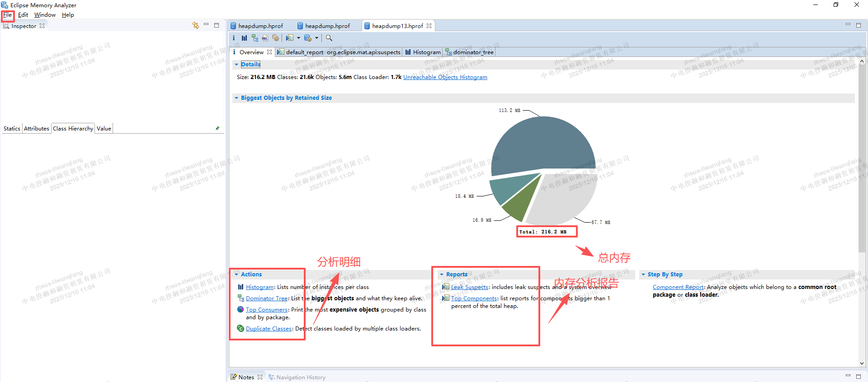868x382 pixels.
Task: Click the Duplicate Classes icon
Action: pos(241,328)
